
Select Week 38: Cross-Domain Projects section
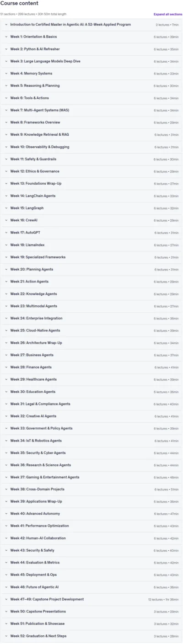pyautogui.click(x=91, y=490)
